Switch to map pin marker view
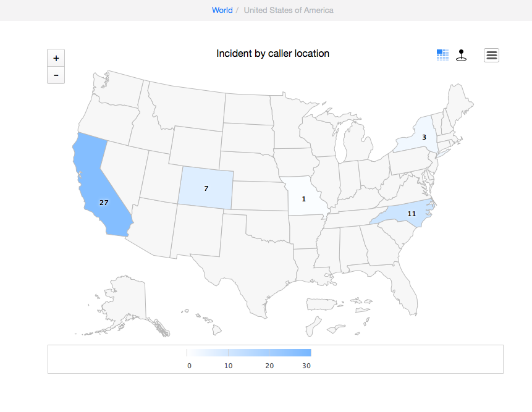The width and height of the screenshot is (532, 412). [461, 55]
